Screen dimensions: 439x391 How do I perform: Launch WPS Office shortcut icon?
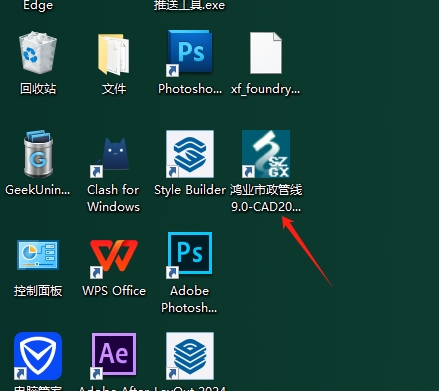[x=114, y=258]
